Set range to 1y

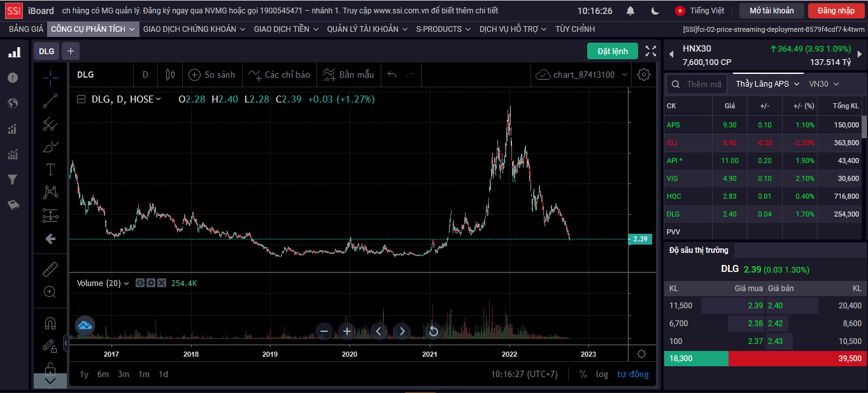tap(84, 374)
